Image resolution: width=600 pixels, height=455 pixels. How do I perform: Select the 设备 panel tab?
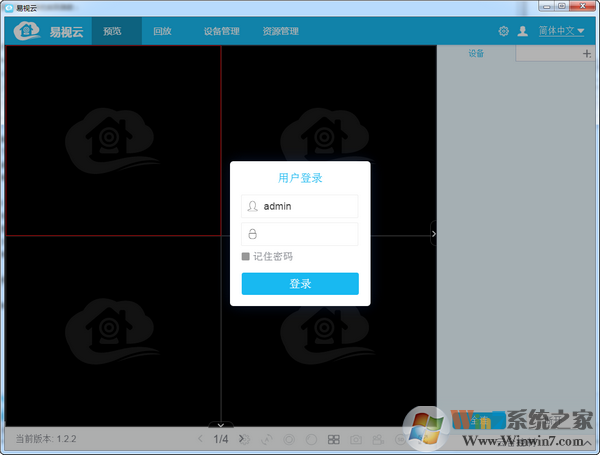[476, 53]
